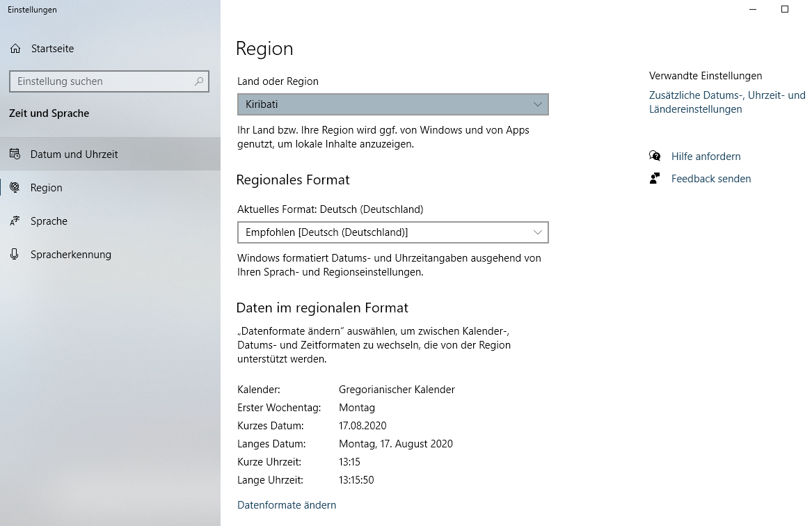Click the calendar-clock icon for Datum und Uhrzeit
This screenshot has width=812, height=526.
[15, 154]
